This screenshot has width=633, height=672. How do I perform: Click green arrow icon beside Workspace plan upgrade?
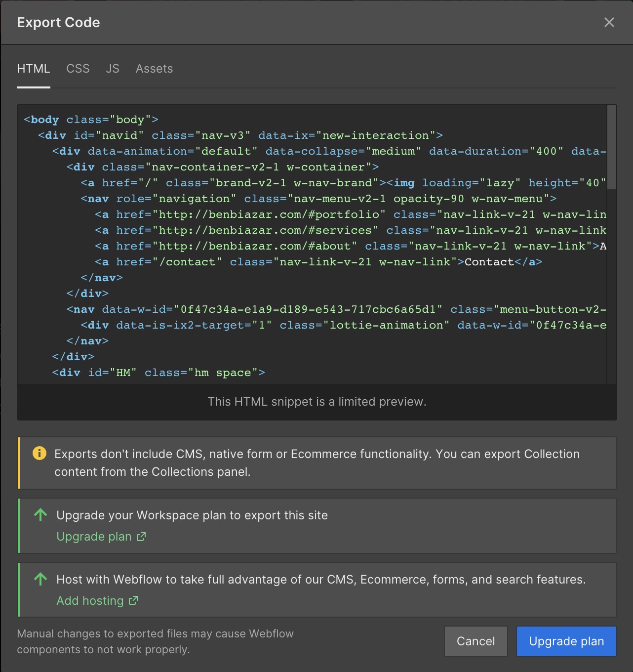[x=40, y=515]
